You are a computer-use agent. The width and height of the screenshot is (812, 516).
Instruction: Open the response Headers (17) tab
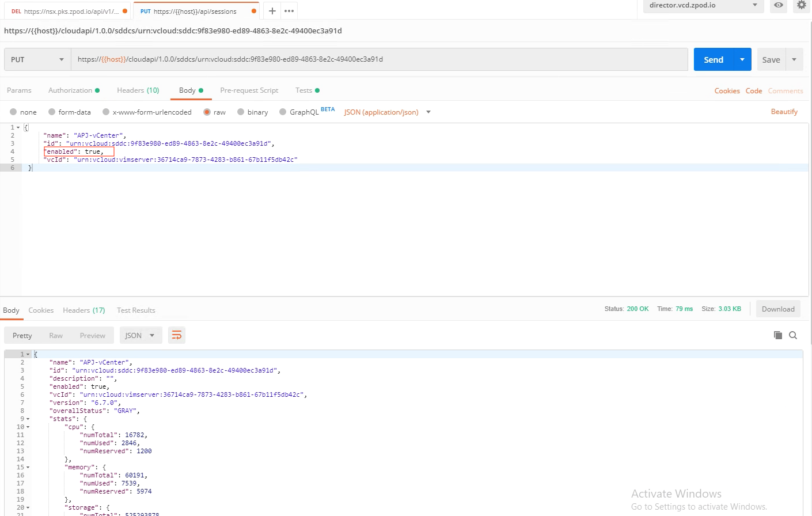pyautogui.click(x=84, y=310)
